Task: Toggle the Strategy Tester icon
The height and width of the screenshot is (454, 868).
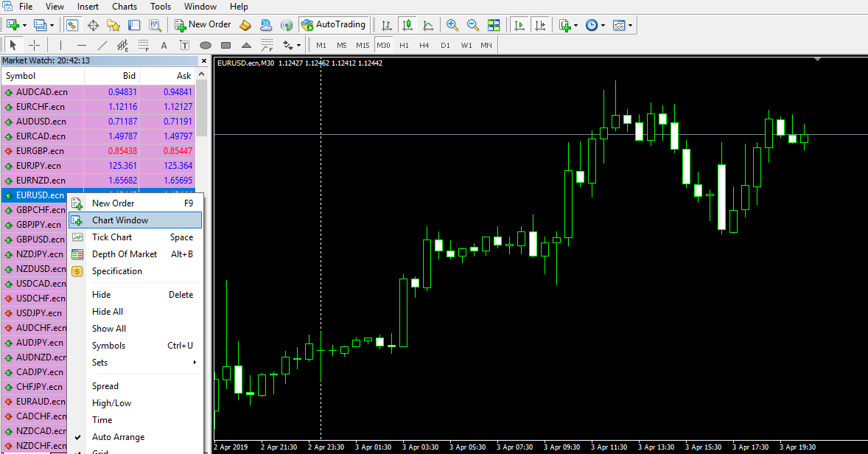Action: (x=155, y=25)
